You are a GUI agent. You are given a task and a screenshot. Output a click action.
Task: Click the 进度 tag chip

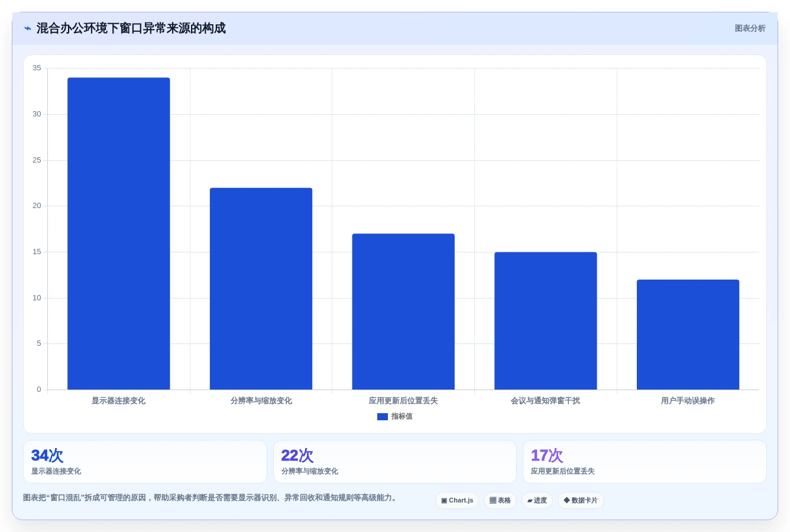click(537, 501)
